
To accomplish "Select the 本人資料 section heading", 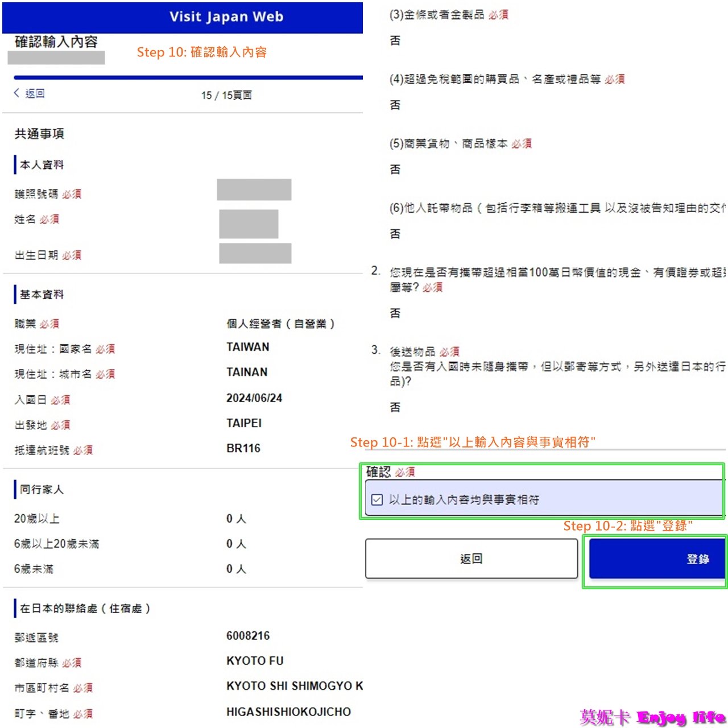I will tap(42, 165).
